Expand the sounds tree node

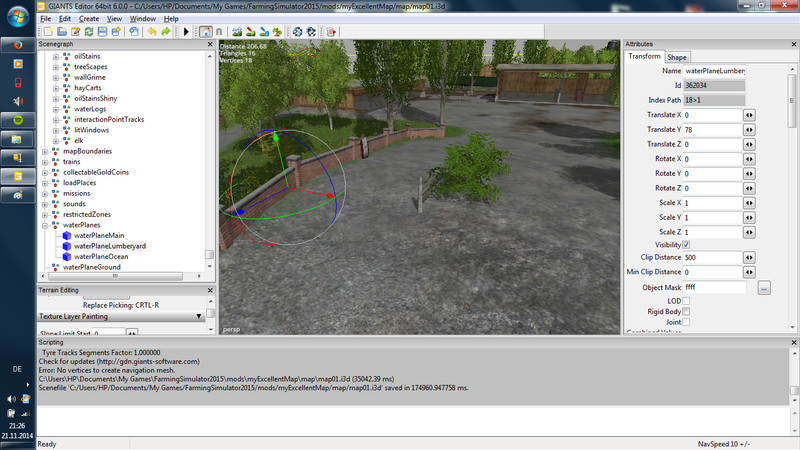coord(45,204)
